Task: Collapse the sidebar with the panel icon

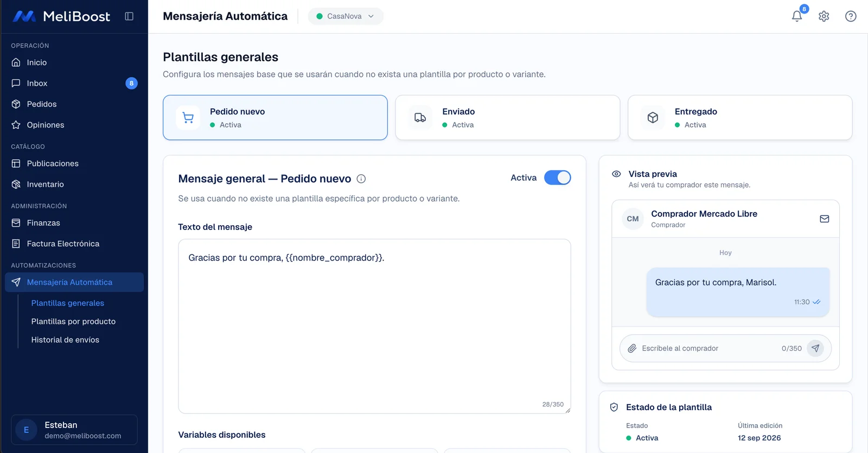Action: [129, 16]
